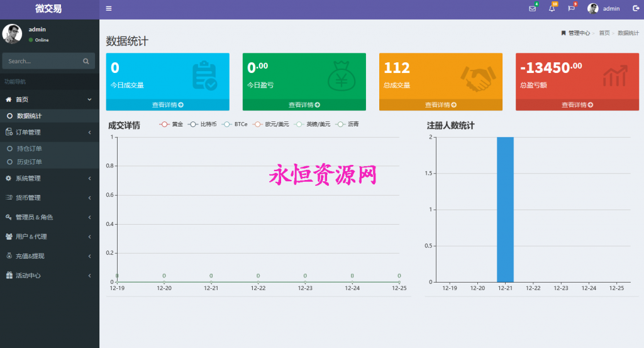This screenshot has height=348, width=644.
Task: Expand the 系统管理 sidebar menu
Action: 49,178
